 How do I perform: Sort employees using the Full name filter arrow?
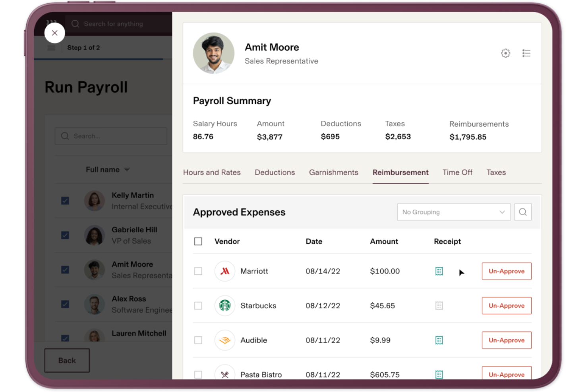[x=127, y=169]
